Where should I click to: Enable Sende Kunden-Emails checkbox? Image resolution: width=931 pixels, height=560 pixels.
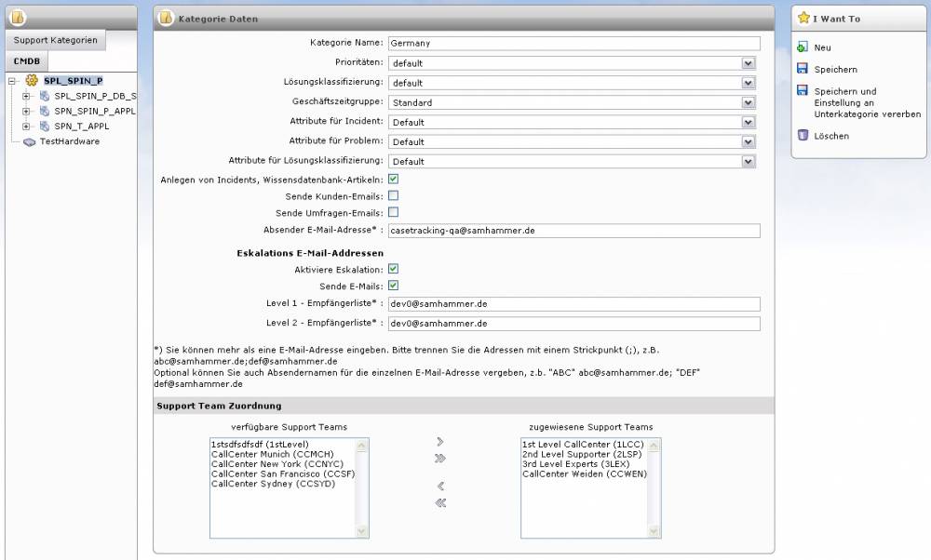click(393, 195)
